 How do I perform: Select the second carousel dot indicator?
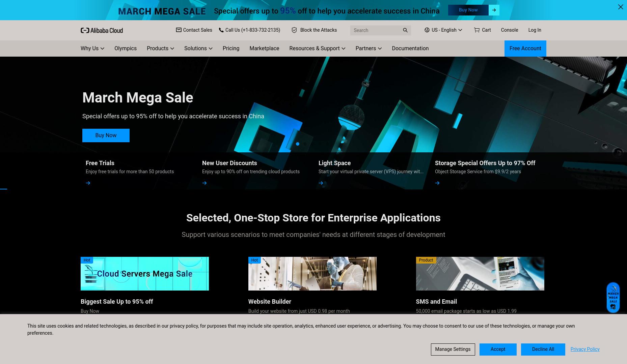pyautogui.click(x=305, y=144)
